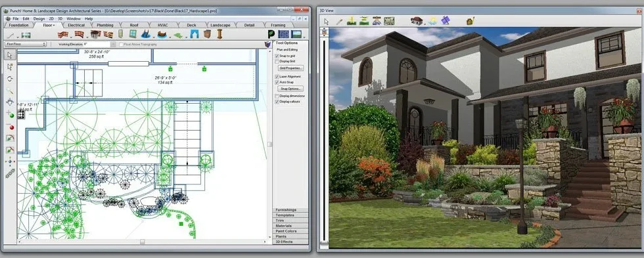Screen dimensions: 644x258
Task: Click the Grid Properties button
Action: coord(290,68)
